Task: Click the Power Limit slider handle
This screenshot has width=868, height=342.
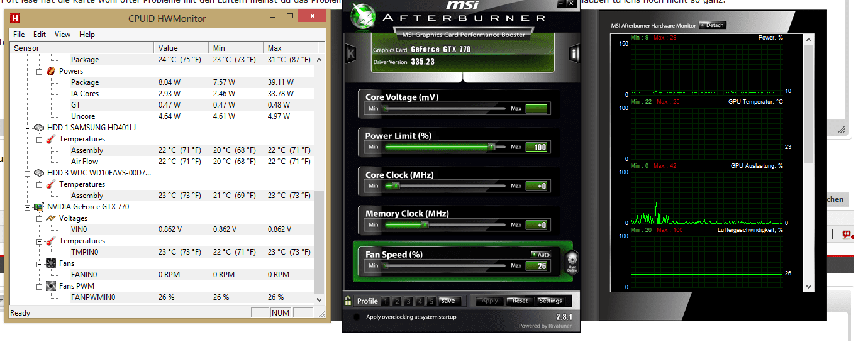Action: pos(492,146)
